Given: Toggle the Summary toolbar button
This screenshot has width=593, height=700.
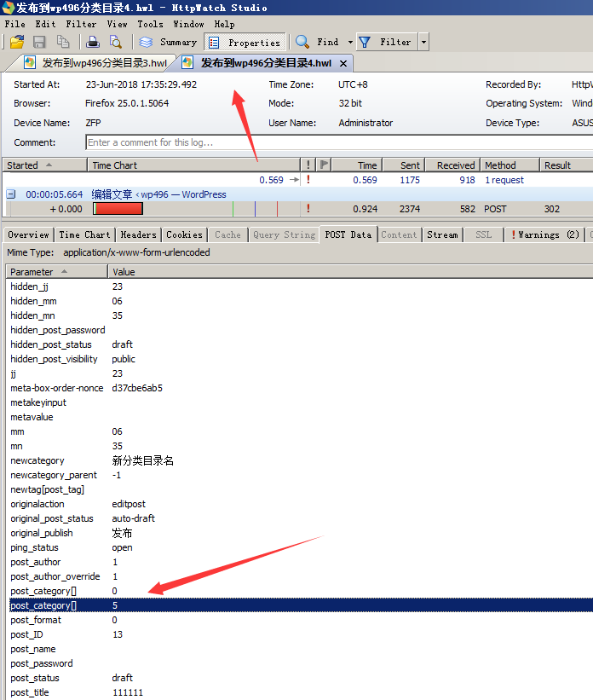Looking at the screenshot, I should 169,42.
